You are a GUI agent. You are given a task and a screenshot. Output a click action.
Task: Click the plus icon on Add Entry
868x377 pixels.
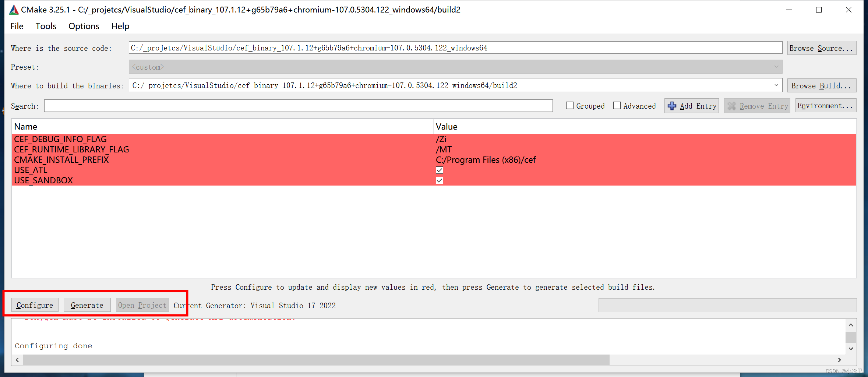(x=672, y=106)
